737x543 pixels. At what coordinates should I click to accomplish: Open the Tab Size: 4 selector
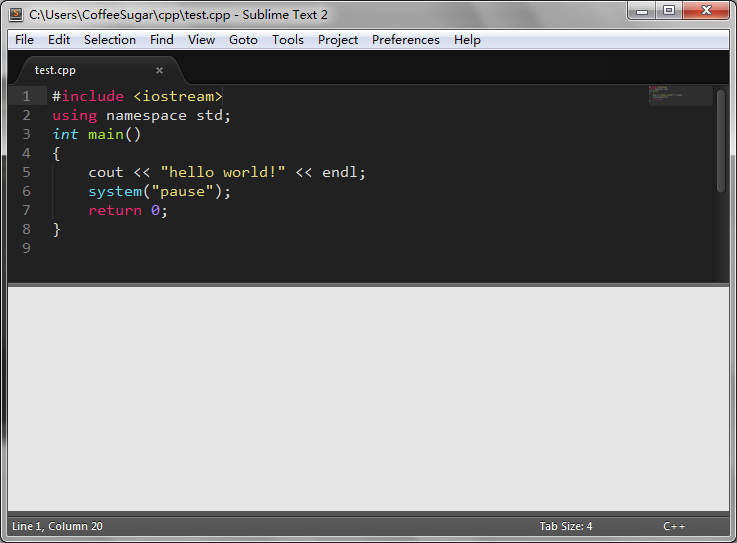[x=566, y=526]
